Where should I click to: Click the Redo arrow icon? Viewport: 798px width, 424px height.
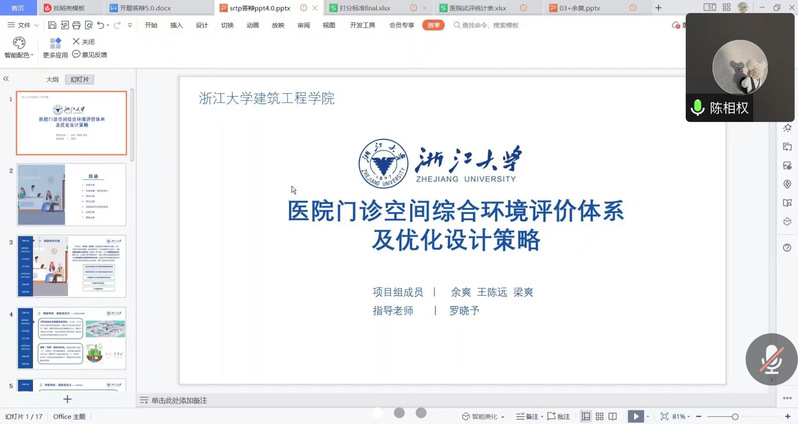coord(117,25)
